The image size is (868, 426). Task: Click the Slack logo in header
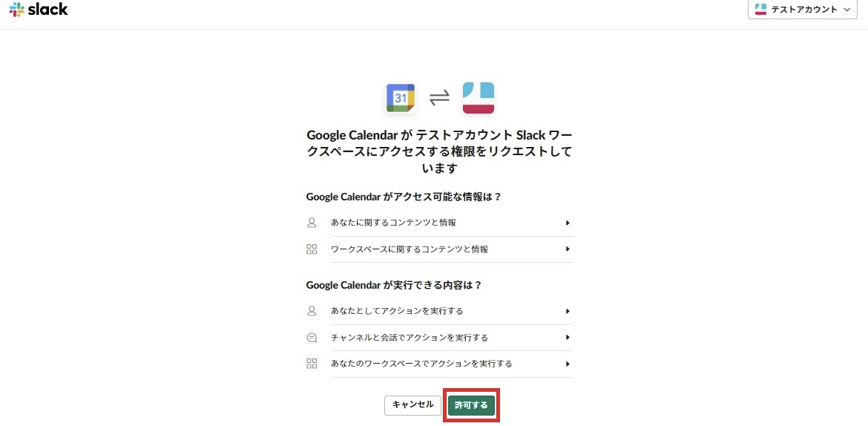[x=39, y=10]
